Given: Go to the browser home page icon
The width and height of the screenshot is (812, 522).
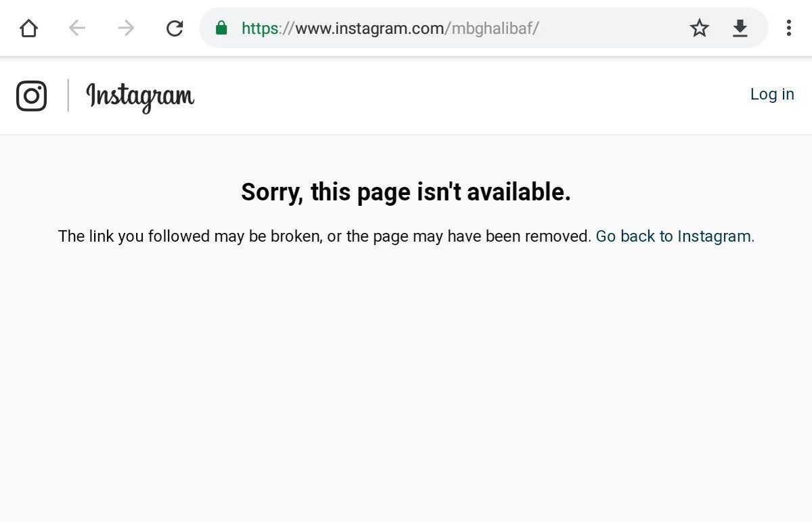Looking at the screenshot, I should coord(28,28).
